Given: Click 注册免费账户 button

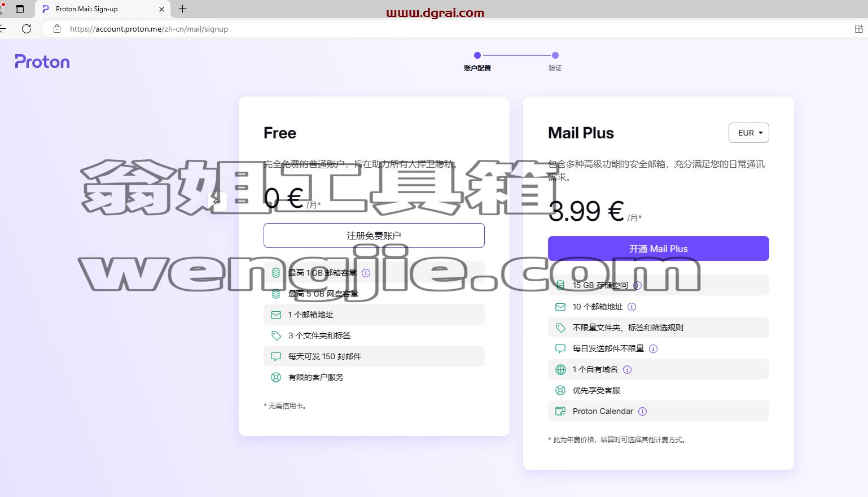Looking at the screenshot, I should click(374, 236).
